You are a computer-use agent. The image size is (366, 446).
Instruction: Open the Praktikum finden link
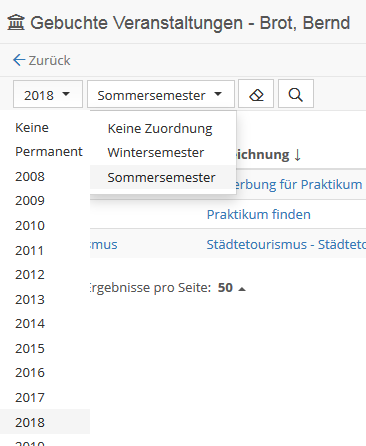[258, 214]
